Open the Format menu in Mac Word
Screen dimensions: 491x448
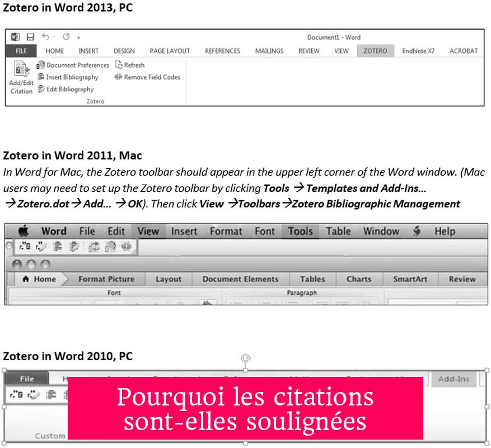226,231
